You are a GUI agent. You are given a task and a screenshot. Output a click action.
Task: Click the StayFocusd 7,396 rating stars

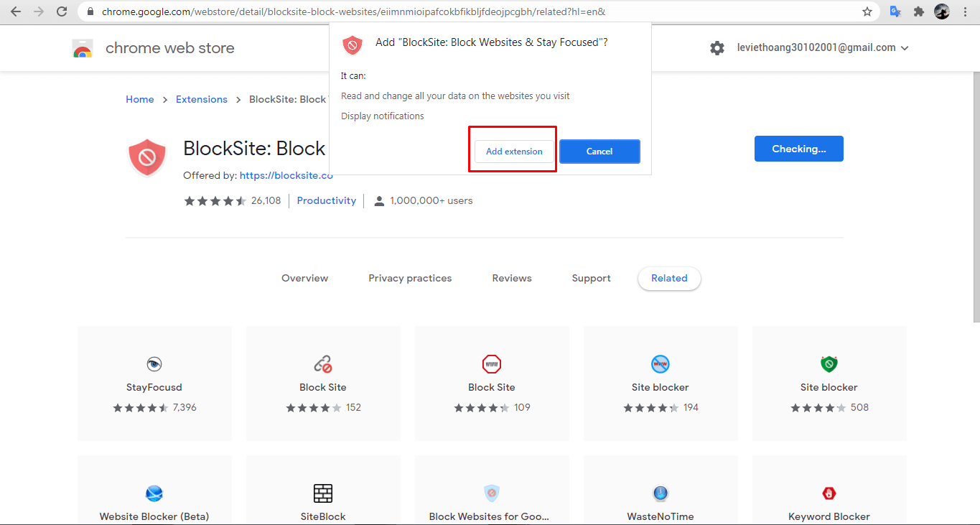[x=141, y=408]
